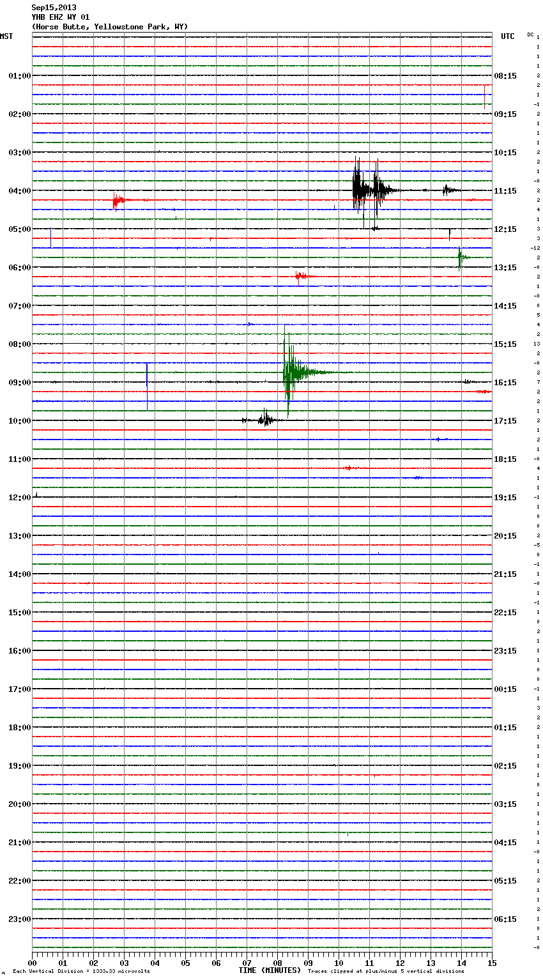This screenshot has width=543, height=980.
Task: Click the 09:00 MST hour label
Action: pyautogui.click(x=19, y=382)
